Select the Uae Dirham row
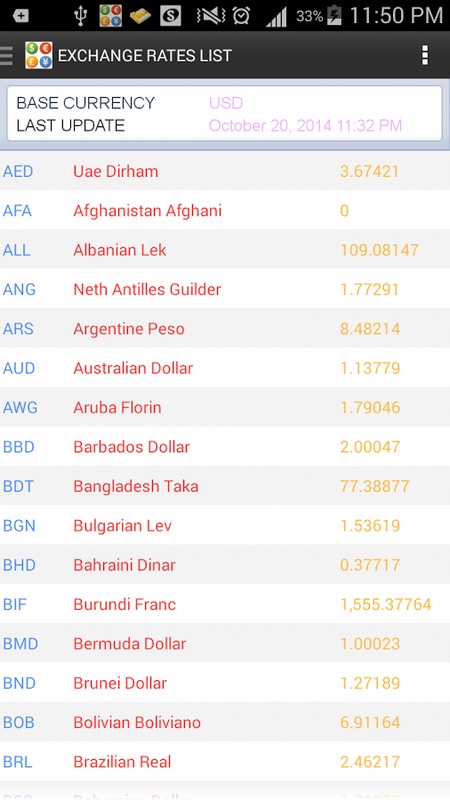450x800 pixels. coord(225,171)
